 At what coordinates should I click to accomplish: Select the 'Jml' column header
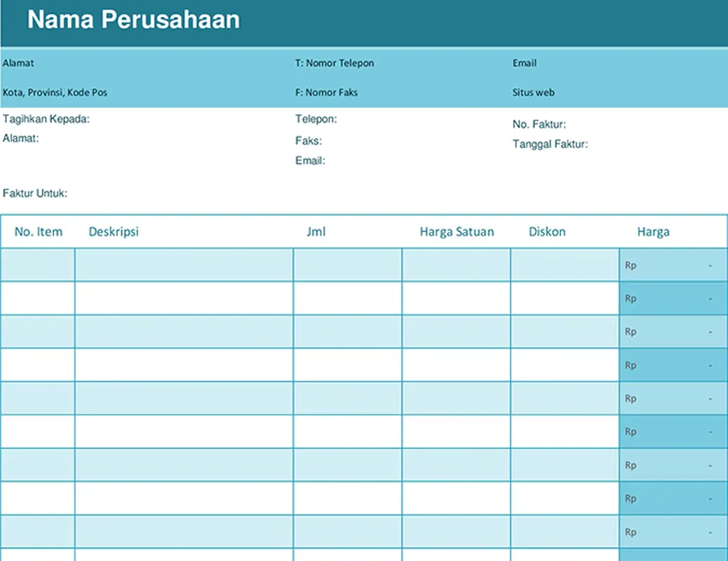[x=316, y=231]
